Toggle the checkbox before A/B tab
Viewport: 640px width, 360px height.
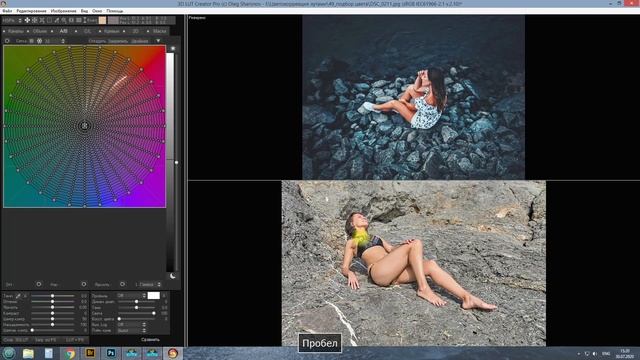point(52,31)
